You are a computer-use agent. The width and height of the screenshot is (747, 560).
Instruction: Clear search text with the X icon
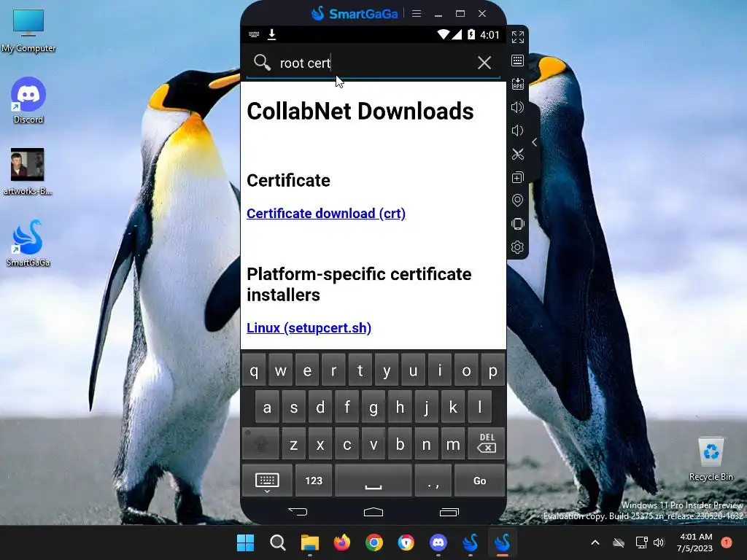click(x=484, y=63)
